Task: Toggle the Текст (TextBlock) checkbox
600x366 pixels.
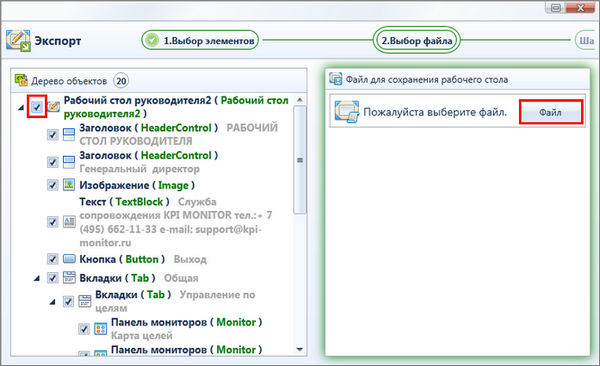Action: pos(52,222)
